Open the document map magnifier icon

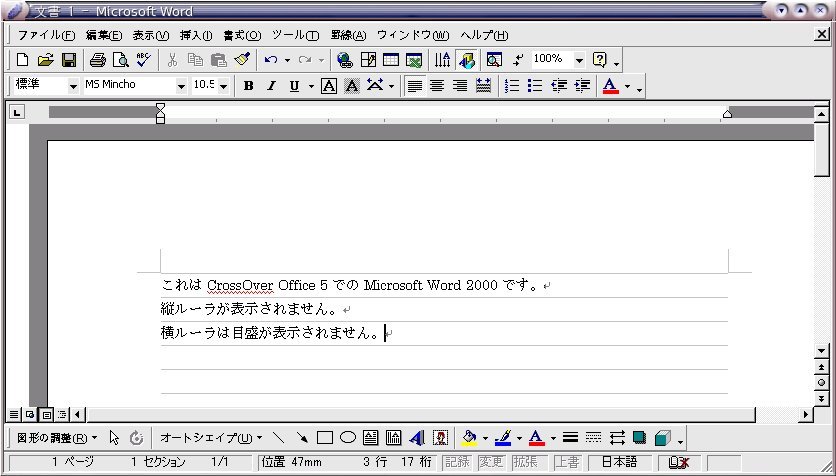click(494, 60)
